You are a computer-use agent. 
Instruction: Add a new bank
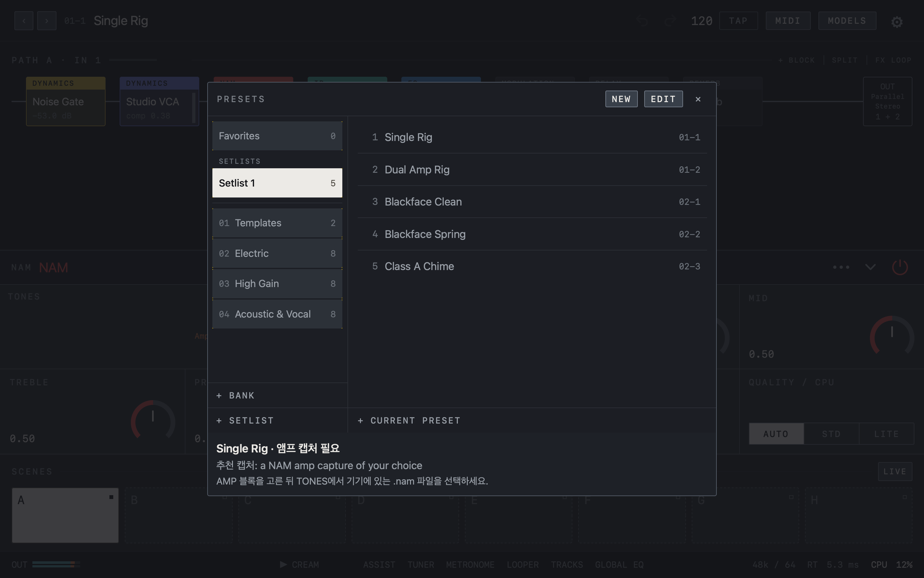(277, 395)
